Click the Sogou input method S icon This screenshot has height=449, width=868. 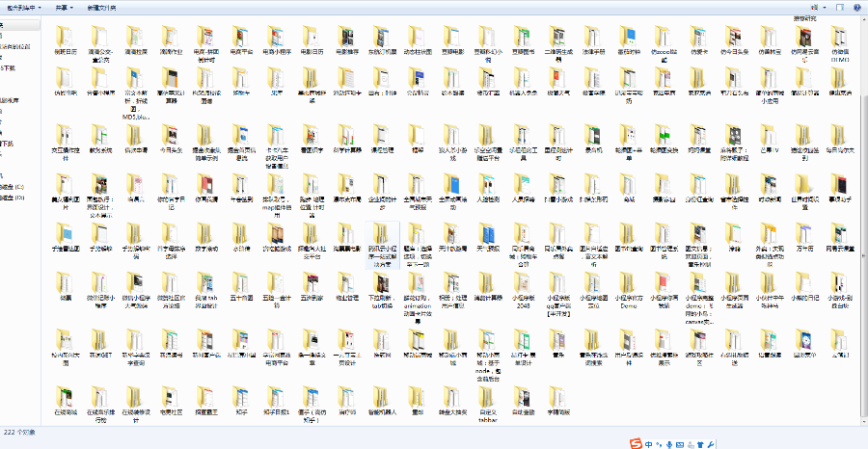[x=635, y=442]
